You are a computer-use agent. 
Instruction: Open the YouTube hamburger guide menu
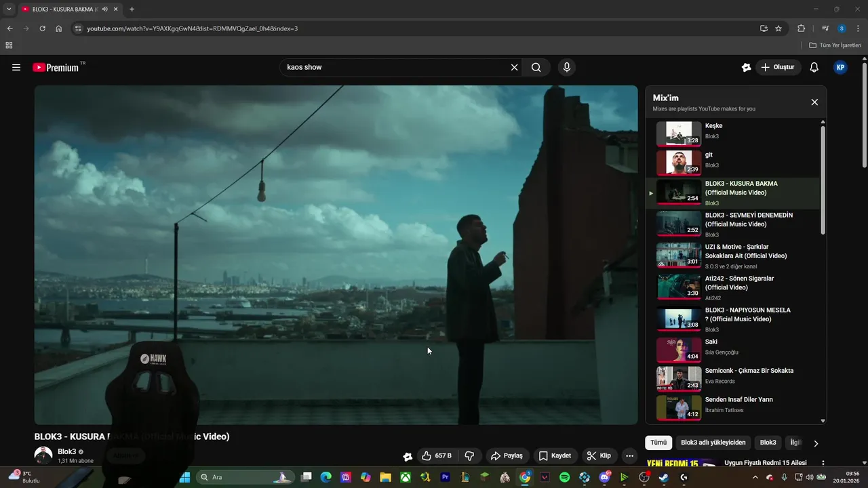point(16,67)
